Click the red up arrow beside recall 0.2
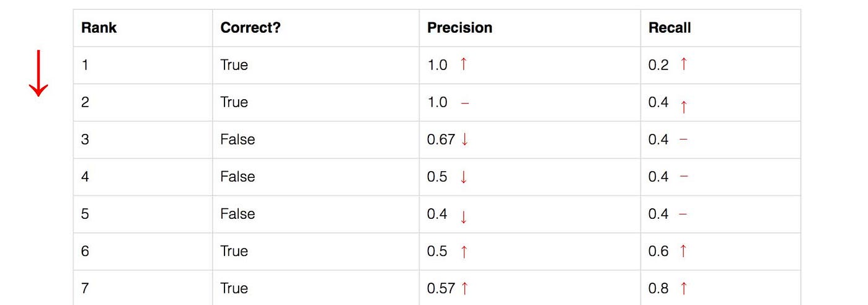 click(684, 63)
